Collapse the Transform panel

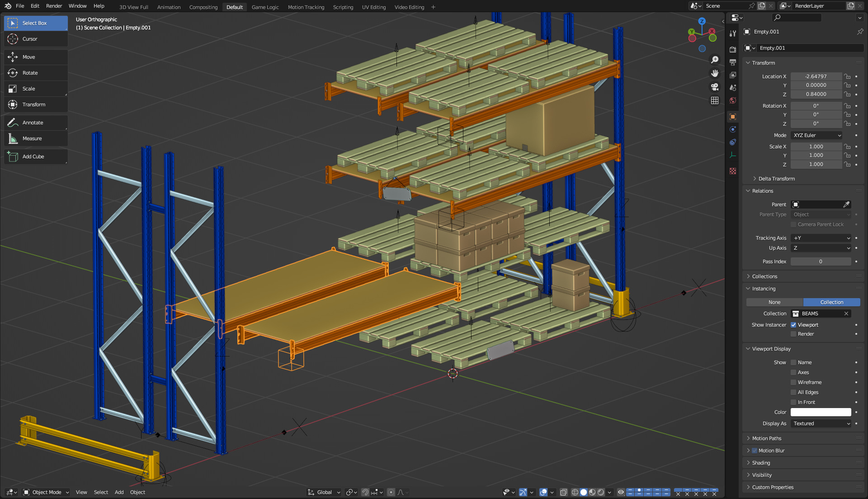763,63
